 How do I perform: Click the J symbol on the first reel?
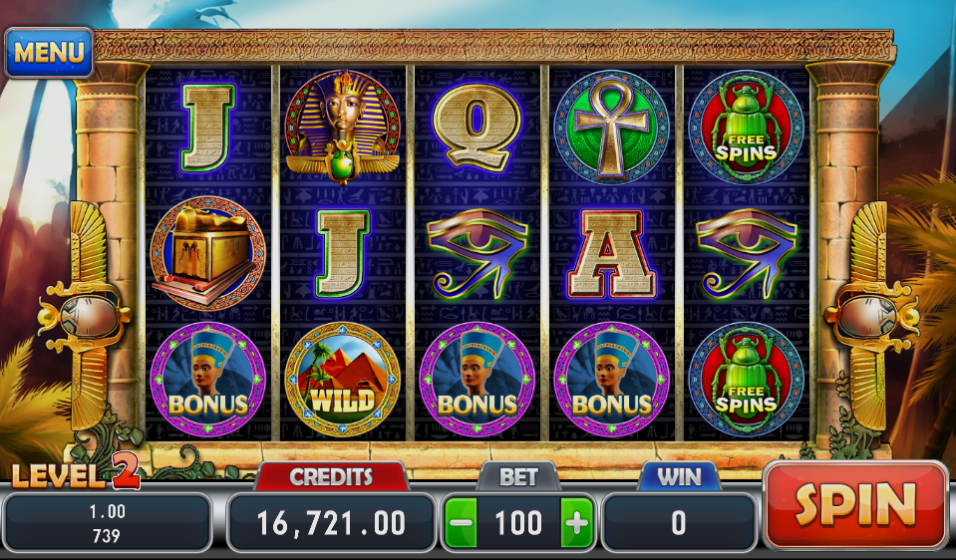point(208,127)
